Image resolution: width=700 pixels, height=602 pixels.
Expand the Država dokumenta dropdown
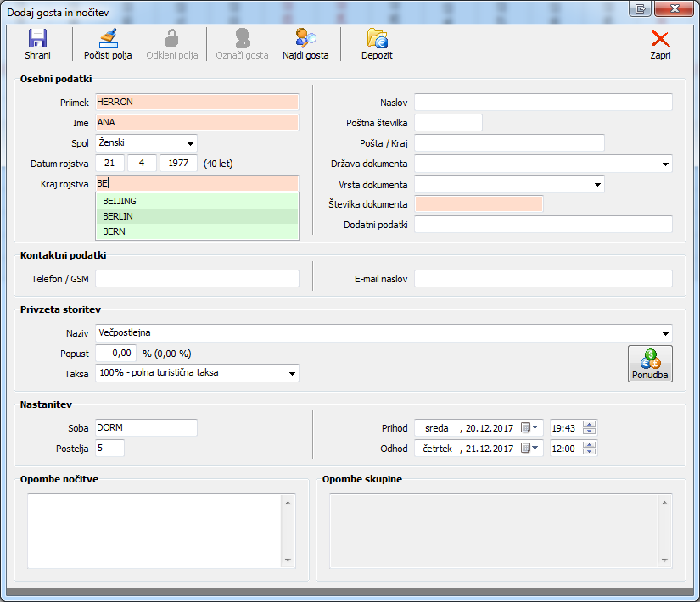[x=664, y=164]
